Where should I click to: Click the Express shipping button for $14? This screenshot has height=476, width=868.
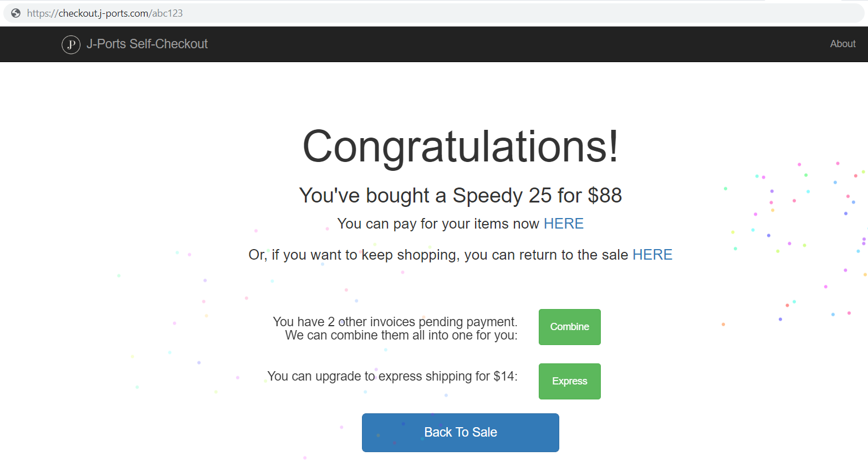[x=569, y=381]
